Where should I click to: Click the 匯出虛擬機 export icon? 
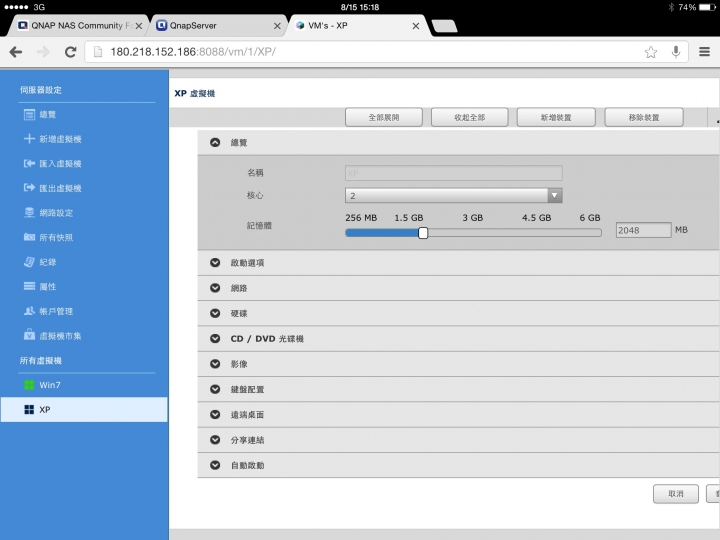(29, 188)
